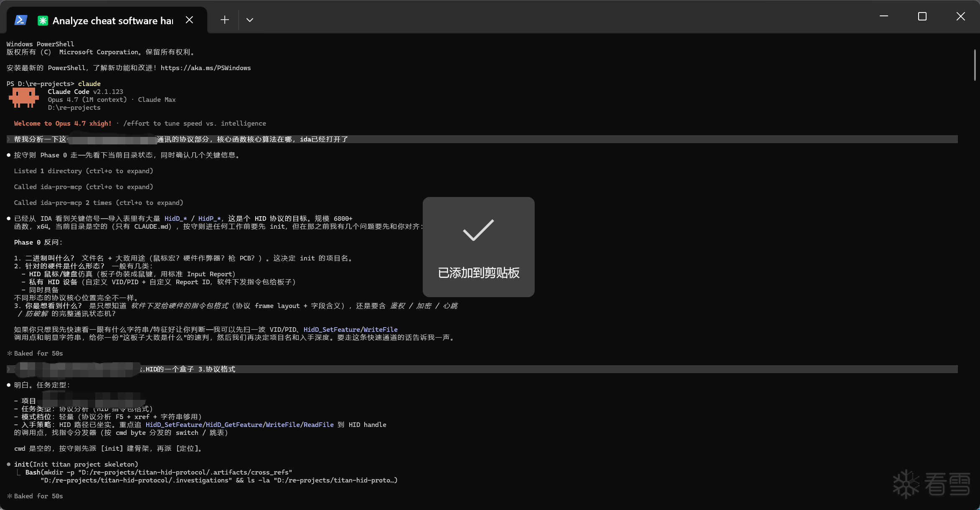Click "Phase 0 反问:" heading
Viewport: 980px width, 510px height.
click(x=38, y=242)
